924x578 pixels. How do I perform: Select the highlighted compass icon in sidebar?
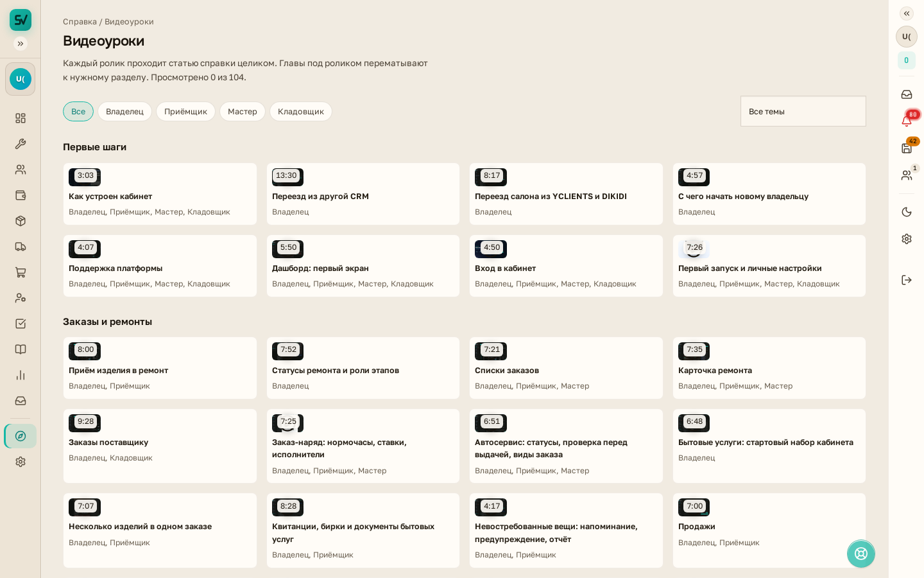click(21, 436)
